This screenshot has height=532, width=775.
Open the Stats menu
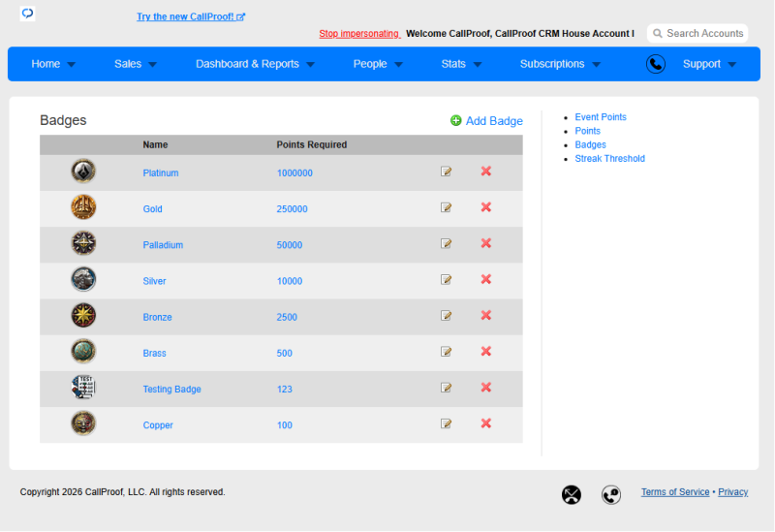[453, 64]
